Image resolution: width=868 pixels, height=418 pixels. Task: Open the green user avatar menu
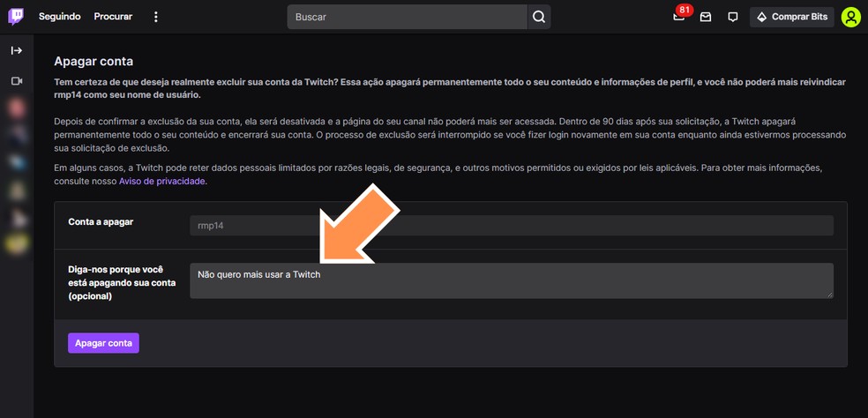coord(851,17)
